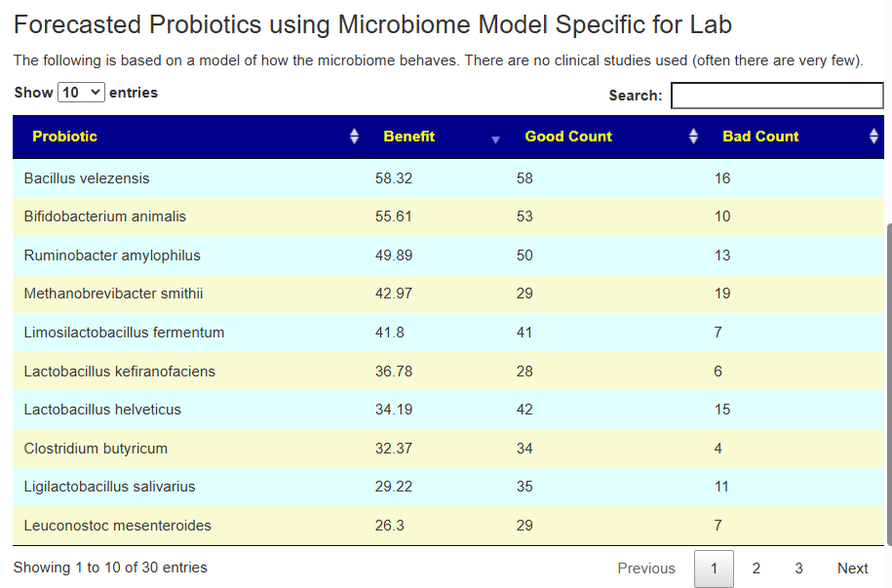Screen dimensions: 892x588
Task: Click the Next page link
Action: tap(852, 568)
